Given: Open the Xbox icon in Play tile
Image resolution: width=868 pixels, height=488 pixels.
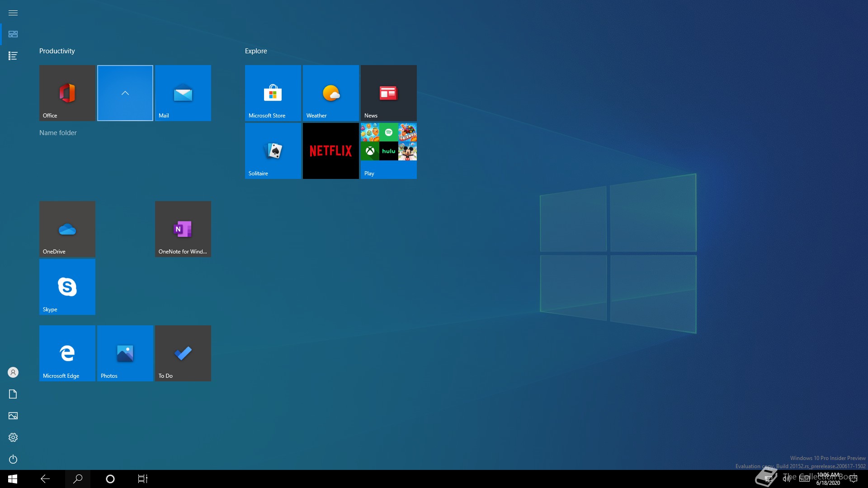Looking at the screenshot, I should (370, 151).
